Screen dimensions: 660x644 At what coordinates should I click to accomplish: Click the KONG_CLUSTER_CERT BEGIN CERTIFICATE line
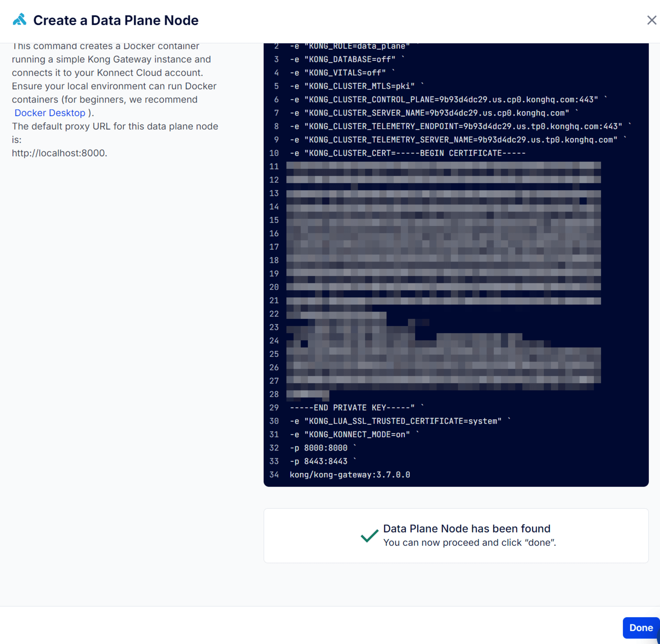point(408,153)
